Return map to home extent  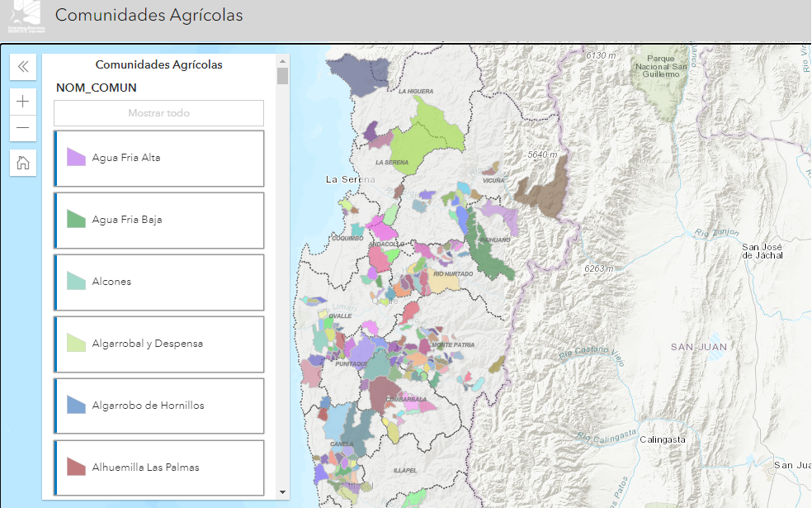point(23,162)
